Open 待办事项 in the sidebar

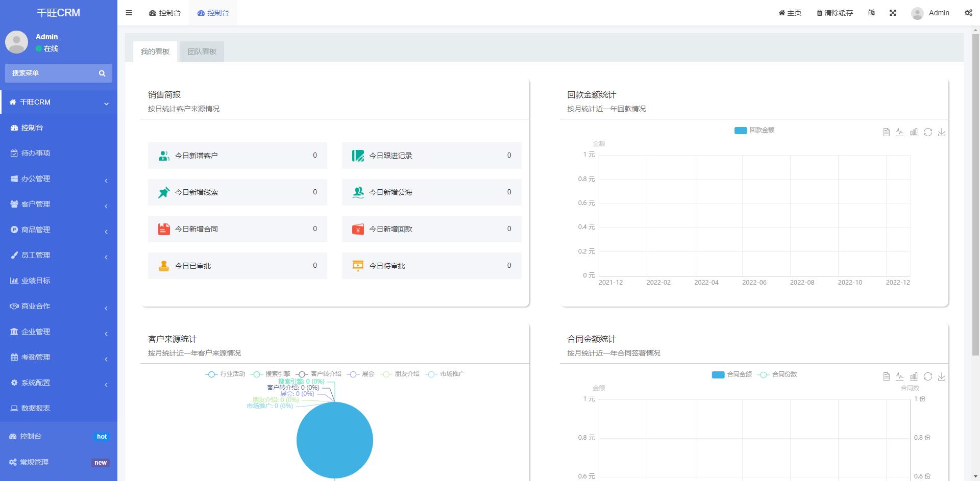[x=36, y=153]
